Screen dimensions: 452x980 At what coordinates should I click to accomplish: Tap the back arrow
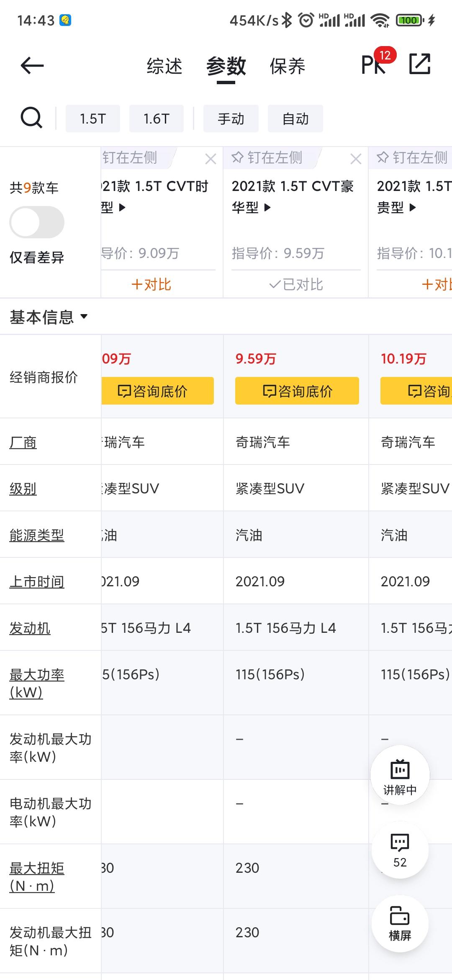click(x=32, y=66)
